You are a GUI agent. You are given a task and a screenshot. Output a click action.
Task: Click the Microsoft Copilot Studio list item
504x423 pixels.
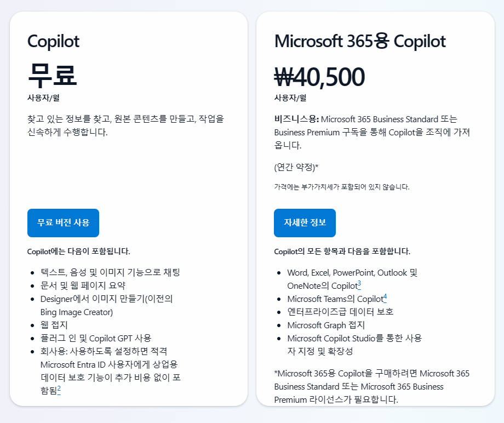354,338
